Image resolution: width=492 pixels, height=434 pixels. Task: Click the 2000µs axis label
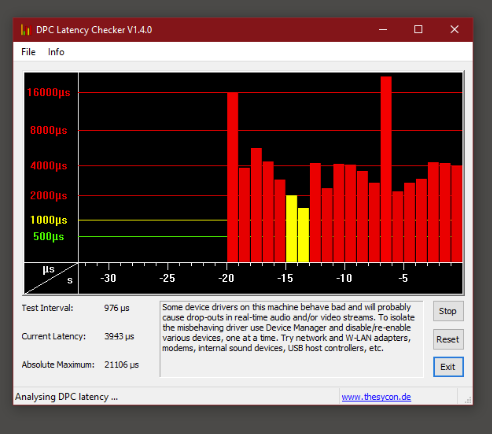(49, 195)
